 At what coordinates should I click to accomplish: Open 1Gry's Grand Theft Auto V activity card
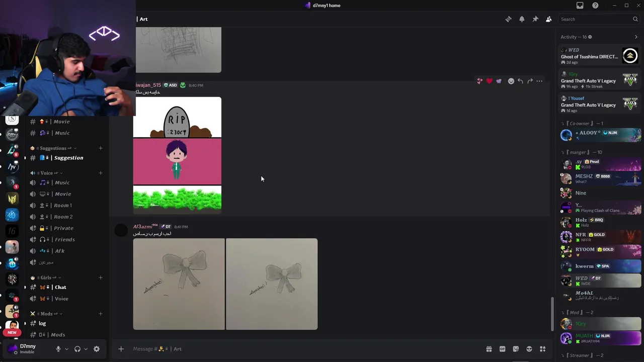pos(600,80)
